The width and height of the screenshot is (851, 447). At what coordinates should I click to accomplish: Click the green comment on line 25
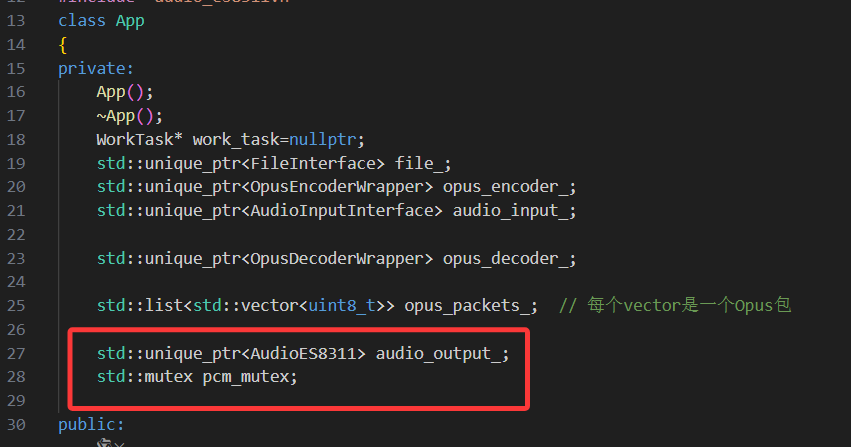675,305
